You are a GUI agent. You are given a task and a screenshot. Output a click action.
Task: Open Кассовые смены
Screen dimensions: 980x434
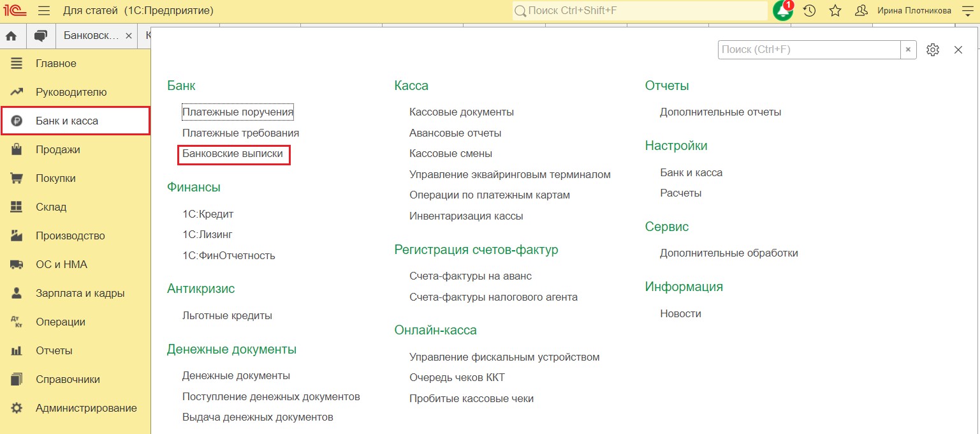coord(451,153)
